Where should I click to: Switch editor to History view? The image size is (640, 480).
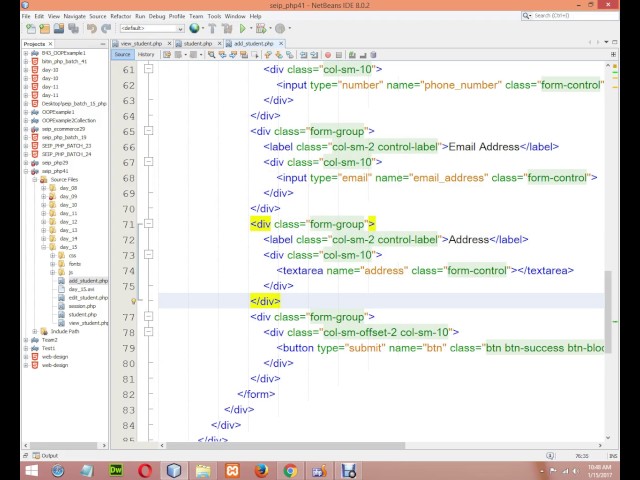click(x=146, y=54)
